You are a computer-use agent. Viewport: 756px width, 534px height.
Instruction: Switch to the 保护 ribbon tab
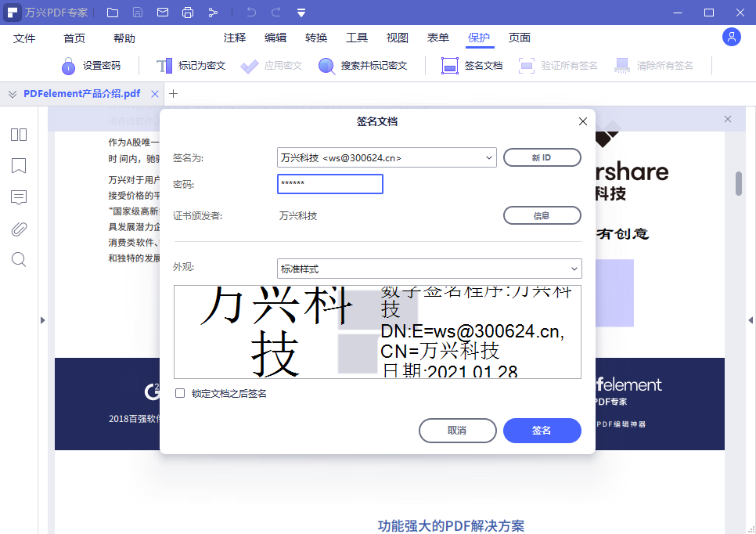[x=479, y=37]
